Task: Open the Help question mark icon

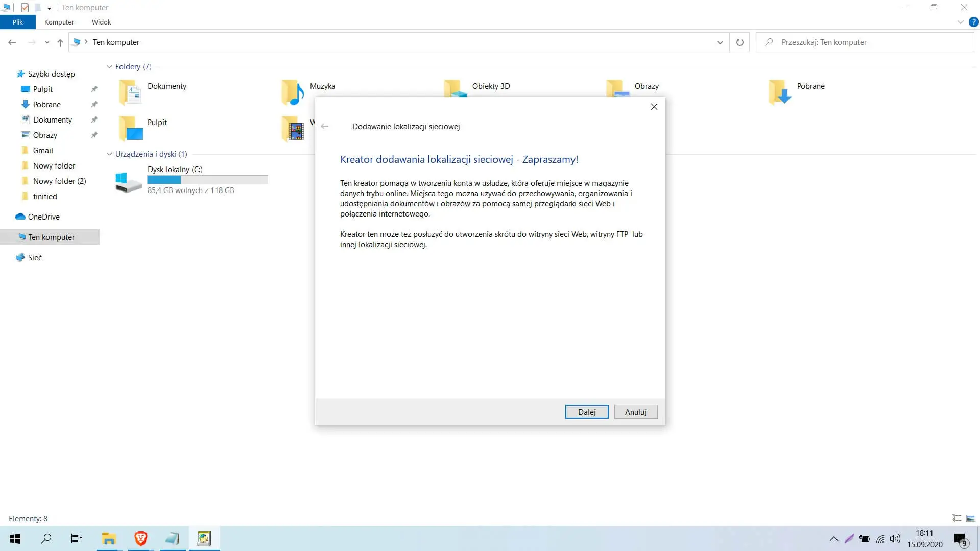Action: tap(973, 22)
